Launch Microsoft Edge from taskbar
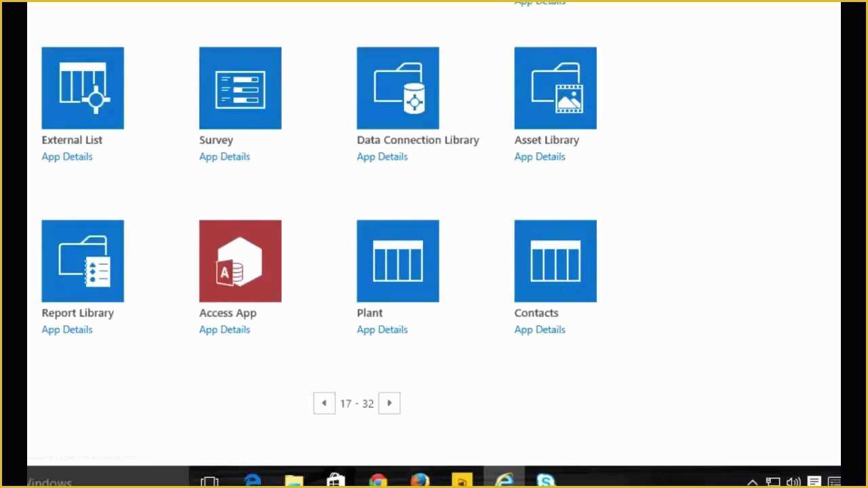This screenshot has width=868, height=488. (x=252, y=481)
